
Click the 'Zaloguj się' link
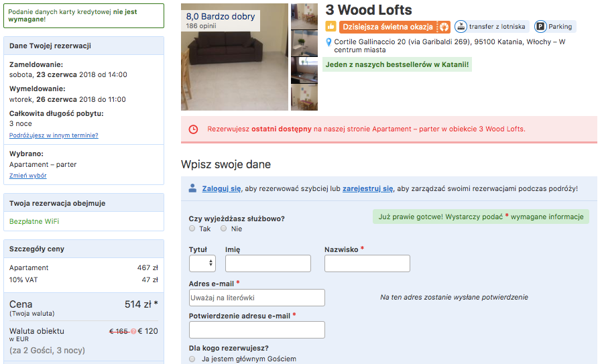click(221, 188)
